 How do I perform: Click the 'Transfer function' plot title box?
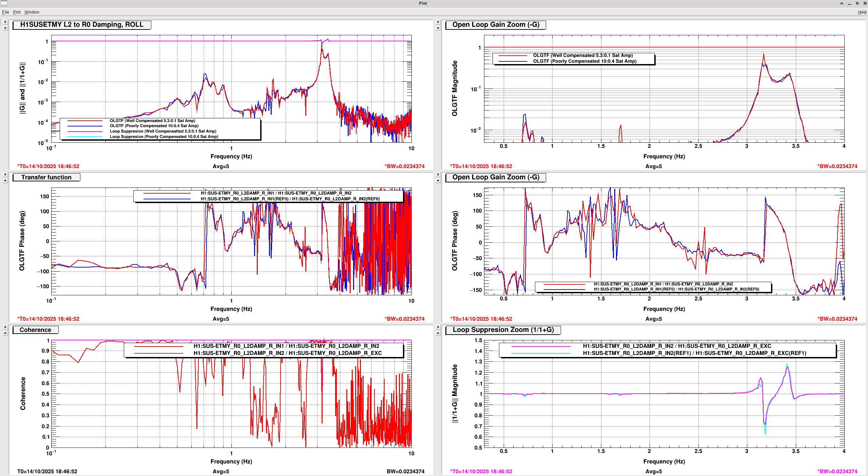click(46, 177)
